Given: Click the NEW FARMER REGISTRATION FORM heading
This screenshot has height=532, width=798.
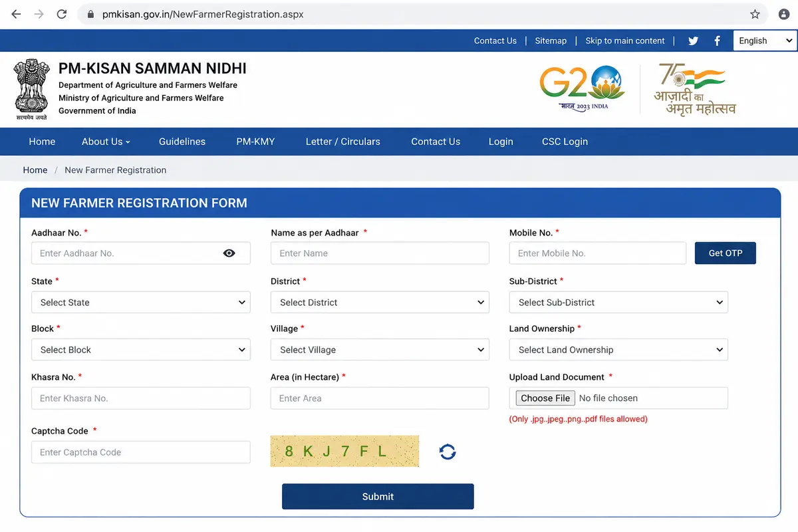Looking at the screenshot, I should coord(139,203).
